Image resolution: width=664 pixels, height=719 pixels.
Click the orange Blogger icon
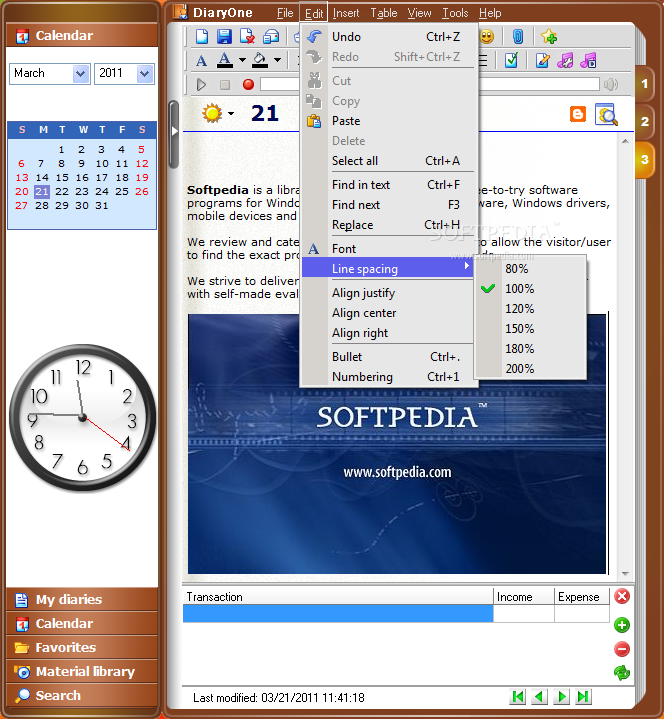pos(578,114)
